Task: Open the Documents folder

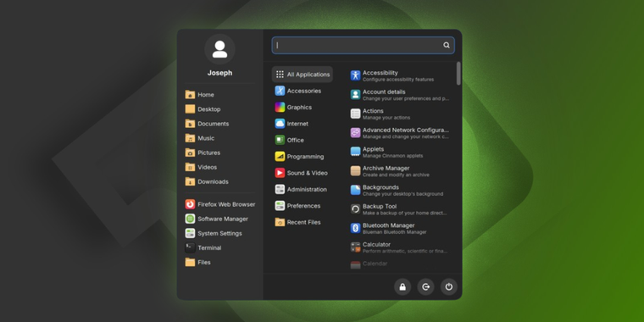Action: click(207, 124)
